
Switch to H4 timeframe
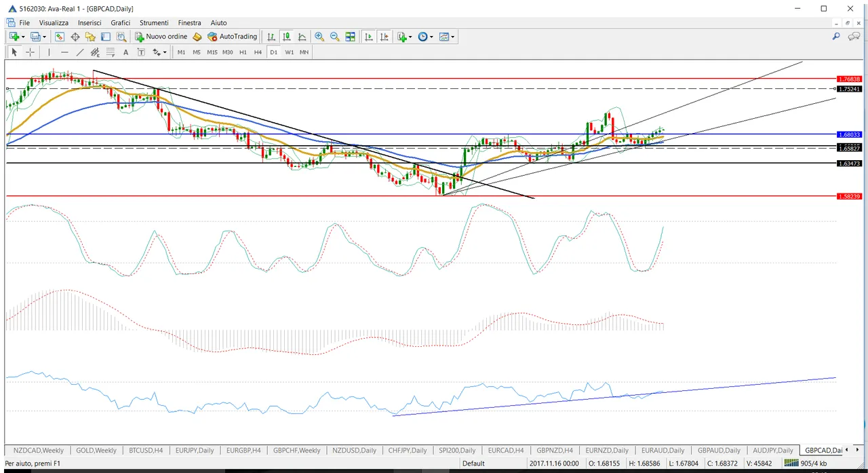click(x=258, y=52)
